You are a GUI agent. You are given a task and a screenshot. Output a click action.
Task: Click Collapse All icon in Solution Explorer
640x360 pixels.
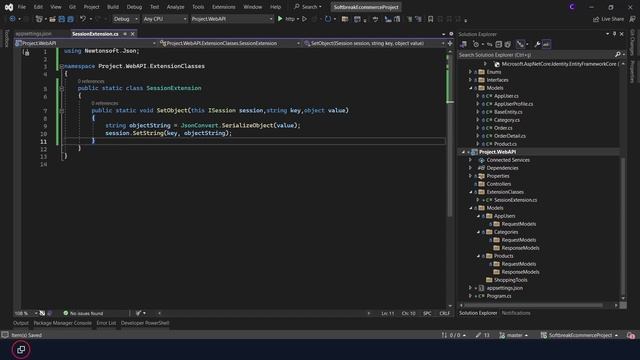coord(499,44)
